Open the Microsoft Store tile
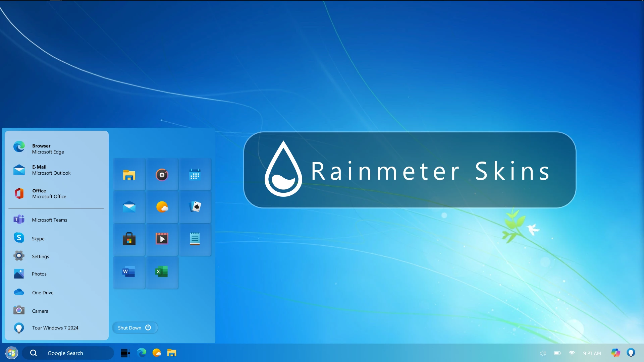 click(x=129, y=240)
